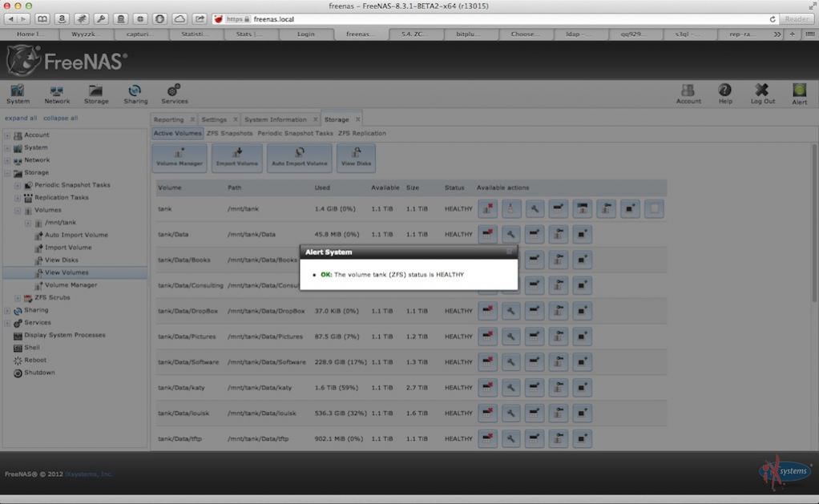Click the wrench icon in the tank/Data/katy row

coord(510,388)
